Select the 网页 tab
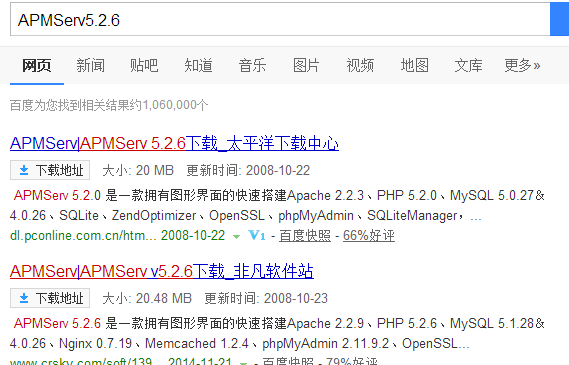This screenshot has width=569, height=365. pos(37,66)
